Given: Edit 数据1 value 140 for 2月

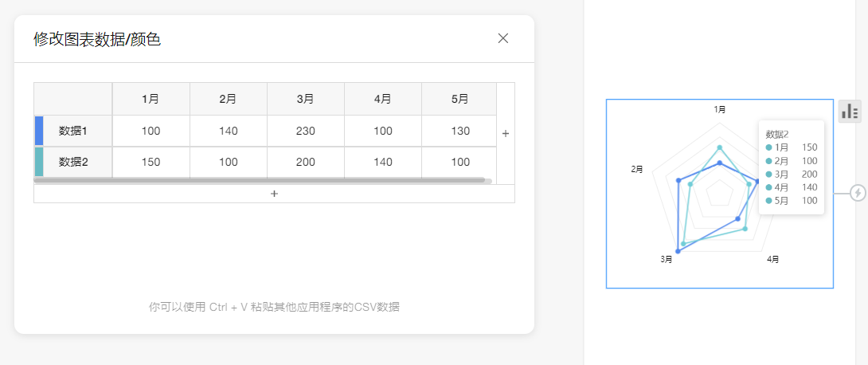Looking at the screenshot, I should tap(228, 131).
